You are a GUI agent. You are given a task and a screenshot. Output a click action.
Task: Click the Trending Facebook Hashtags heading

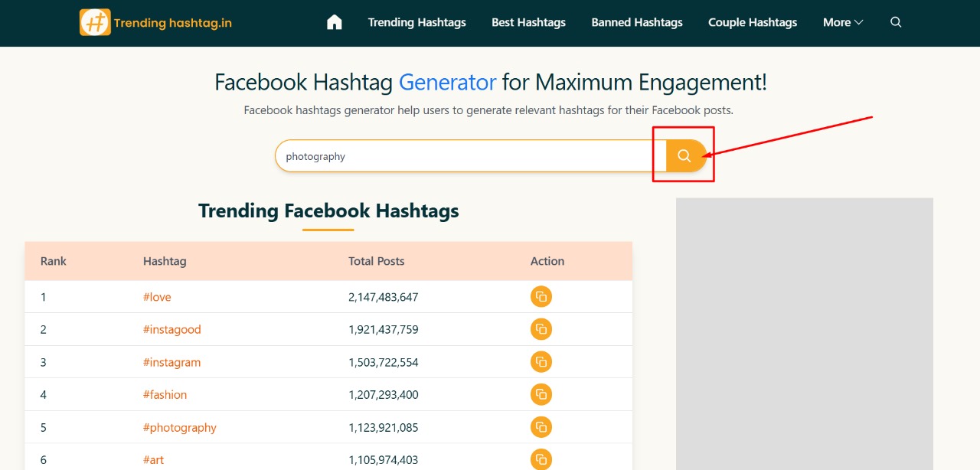pyautogui.click(x=328, y=211)
